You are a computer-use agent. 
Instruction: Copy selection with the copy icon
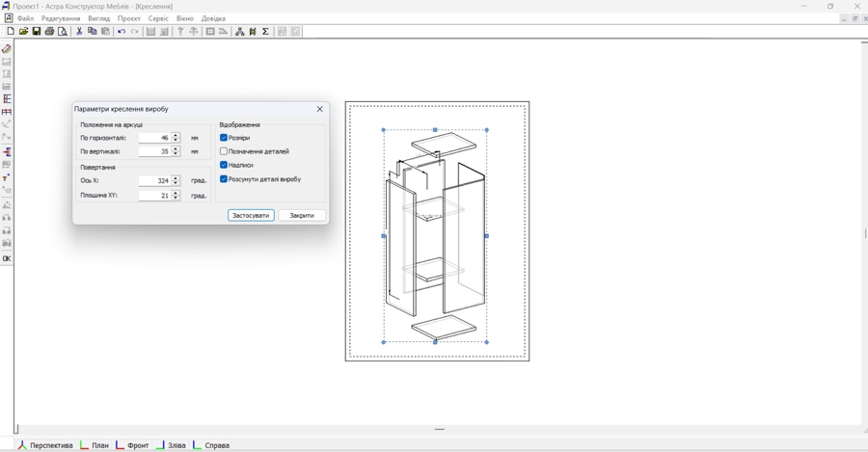pos(92,32)
